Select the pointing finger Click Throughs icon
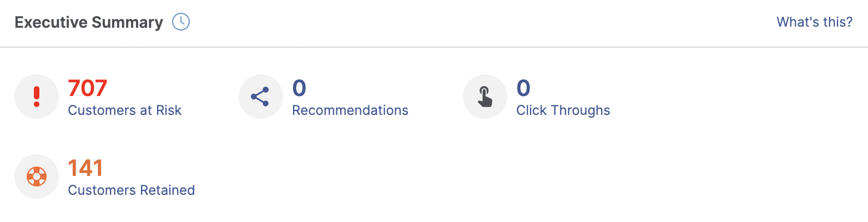The width and height of the screenshot is (868, 222). pyautogui.click(x=485, y=97)
